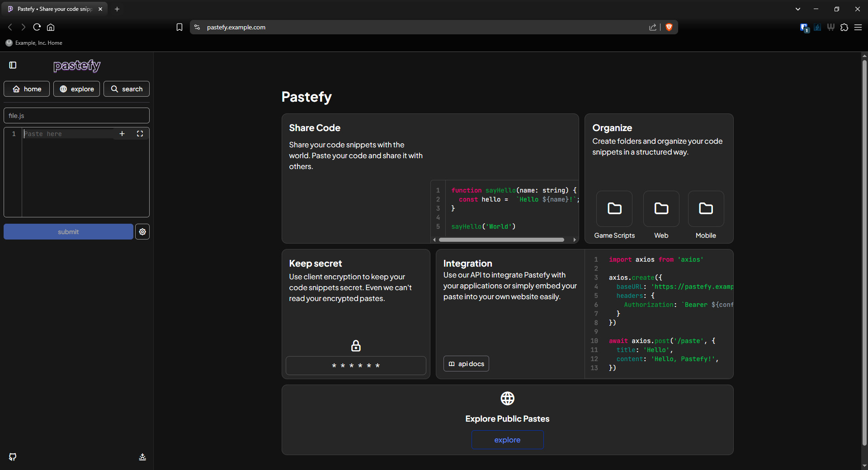
Task: Click the code sample horizontal scrollbar
Action: 501,240
